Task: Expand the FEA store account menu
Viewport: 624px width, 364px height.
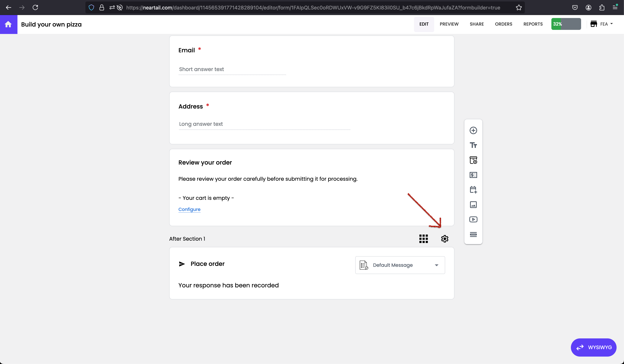Action: coord(602,24)
